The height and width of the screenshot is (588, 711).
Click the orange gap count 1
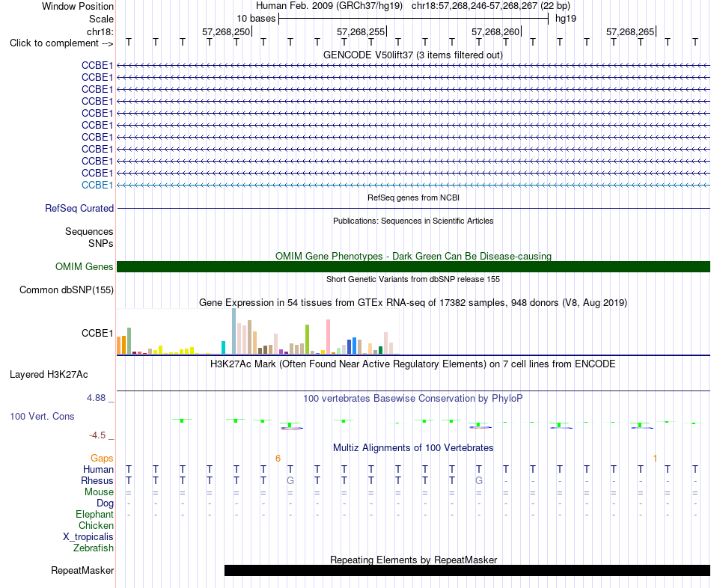point(655,459)
